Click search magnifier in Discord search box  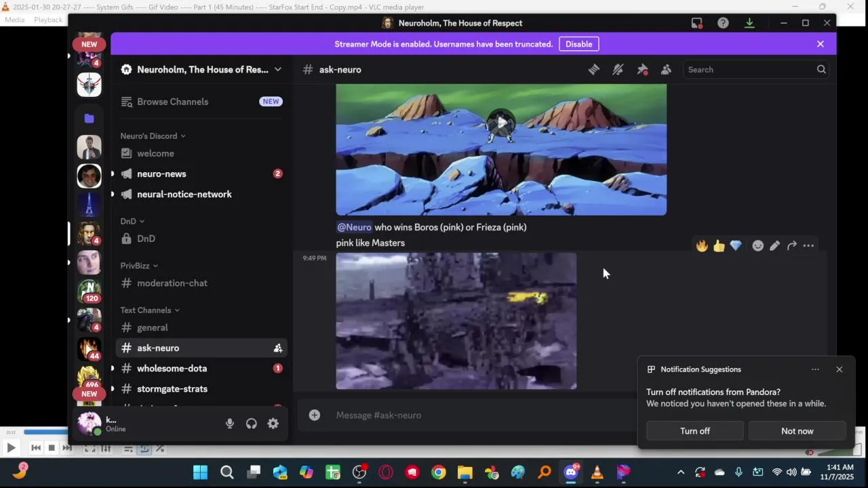pos(821,69)
